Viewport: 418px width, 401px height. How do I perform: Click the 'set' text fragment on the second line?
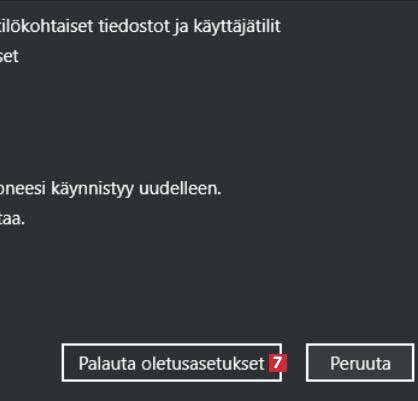click(9, 56)
